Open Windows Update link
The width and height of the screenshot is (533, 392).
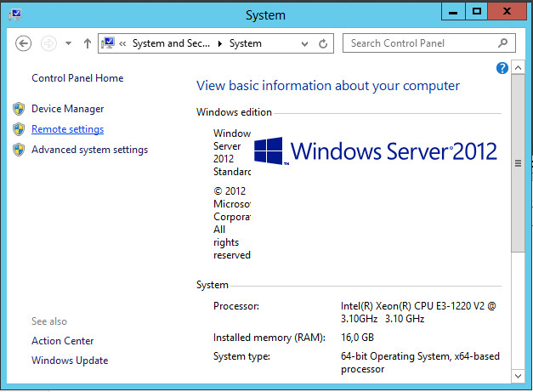(70, 360)
